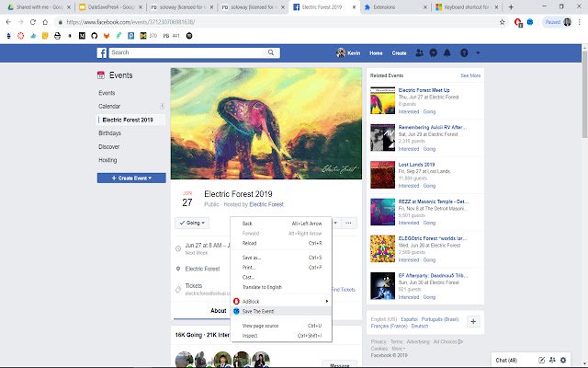Viewport: 588px width, 368px height.
Task: Open Lost Lands 2019 related event
Action: 416,165
